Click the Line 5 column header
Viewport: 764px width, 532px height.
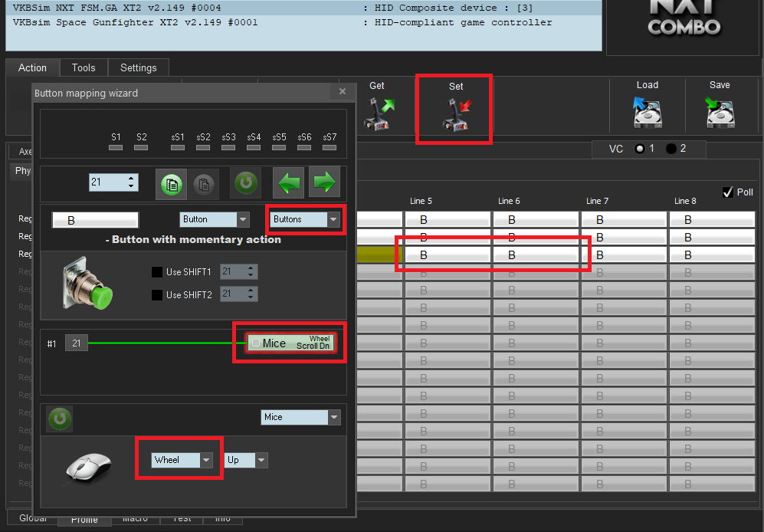tap(421, 201)
